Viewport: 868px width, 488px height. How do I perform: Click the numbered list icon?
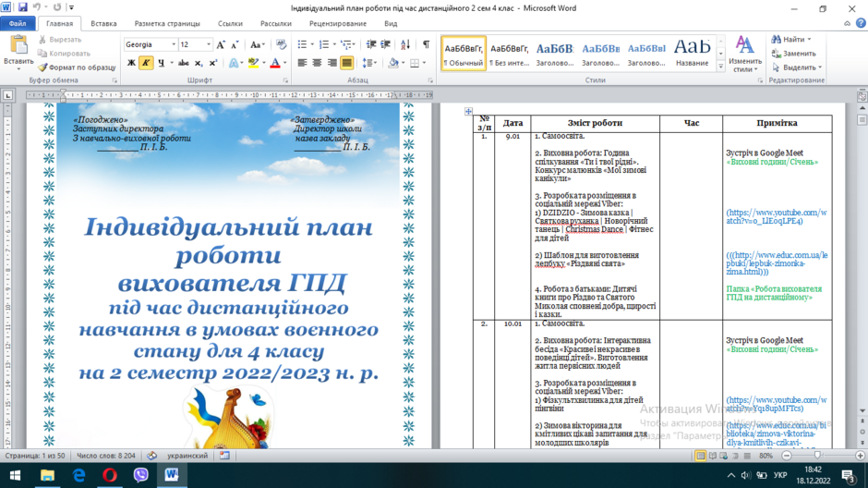point(324,44)
